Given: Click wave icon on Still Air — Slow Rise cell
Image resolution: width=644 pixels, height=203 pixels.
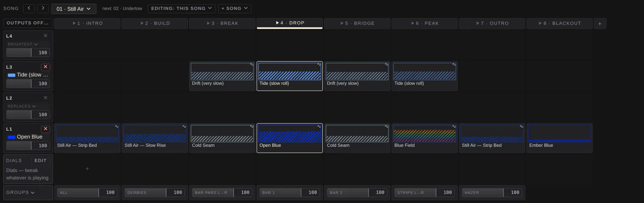Looking at the screenshot, I should click(184, 126).
